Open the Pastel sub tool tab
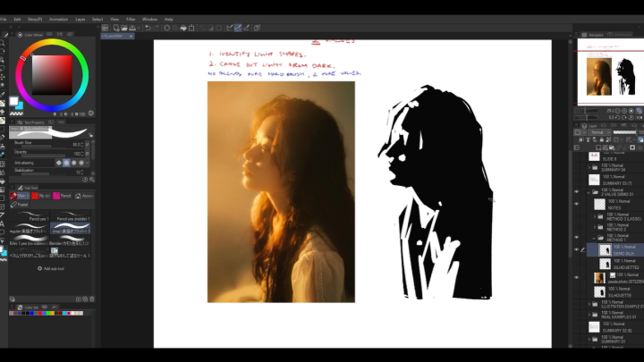This screenshot has height=362, width=644. click(x=20, y=205)
